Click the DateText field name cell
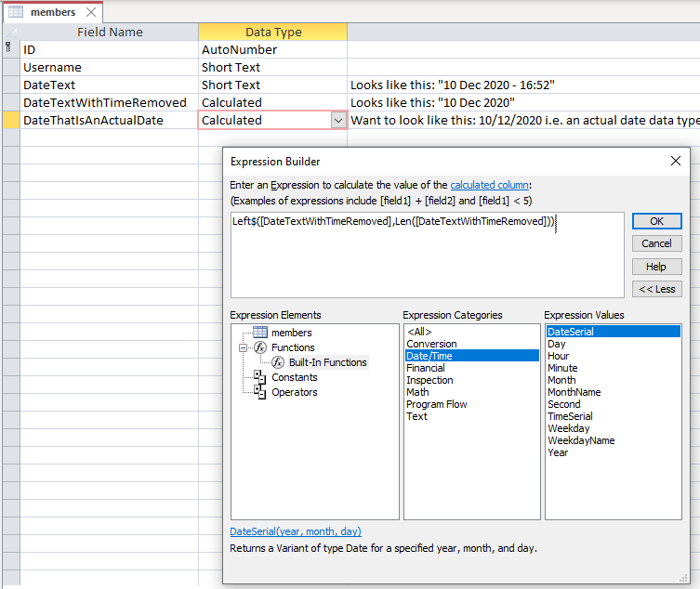The width and height of the screenshot is (700, 589). pyautogui.click(x=110, y=85)
